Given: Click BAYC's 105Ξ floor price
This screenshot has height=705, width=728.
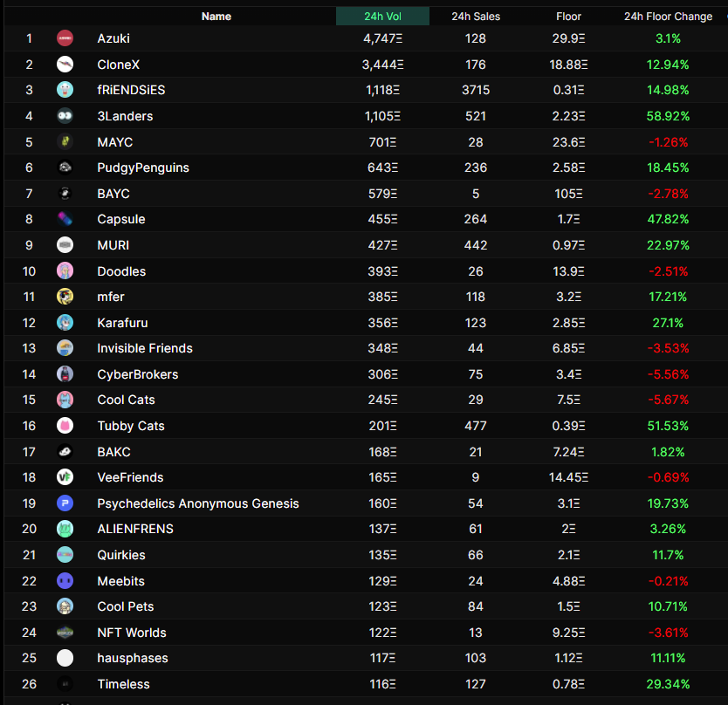Looking at the screenshot, I should (x=569, y=193).
